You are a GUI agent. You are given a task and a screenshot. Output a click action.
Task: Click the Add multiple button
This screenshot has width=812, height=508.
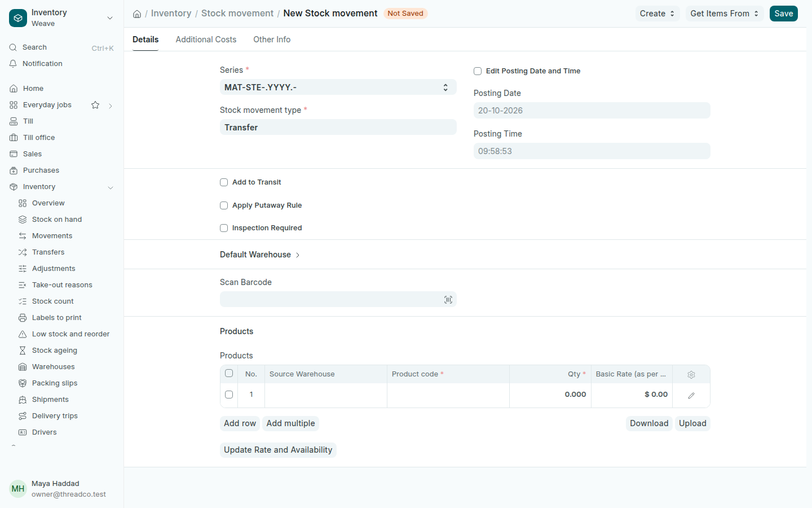pyautogui.click(x=291, y=423)
